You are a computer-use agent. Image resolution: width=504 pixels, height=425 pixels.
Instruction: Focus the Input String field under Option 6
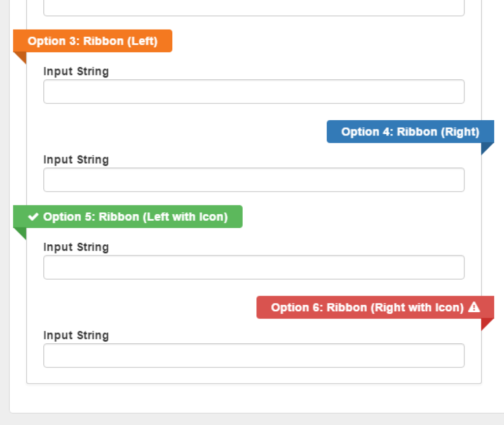pos(254,356)
